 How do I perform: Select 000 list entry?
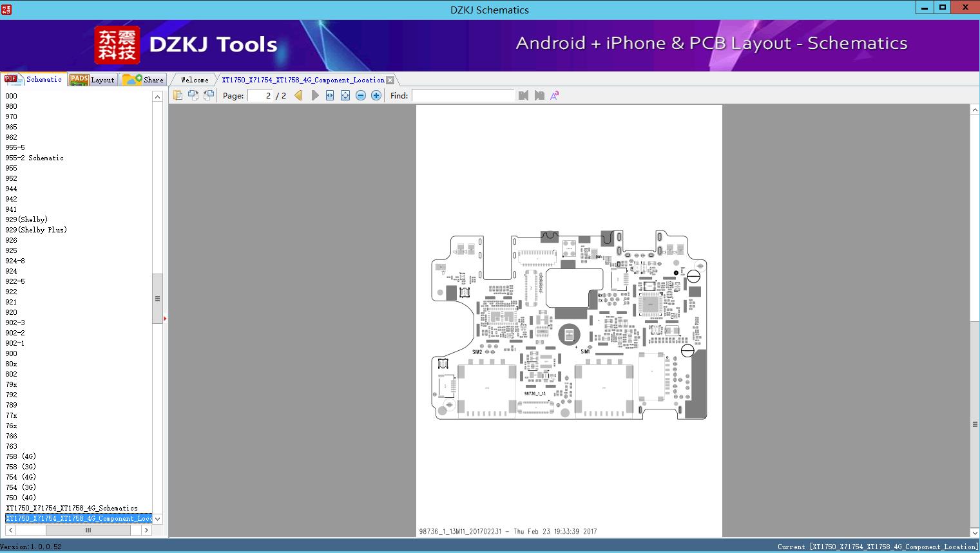(11, 96)
